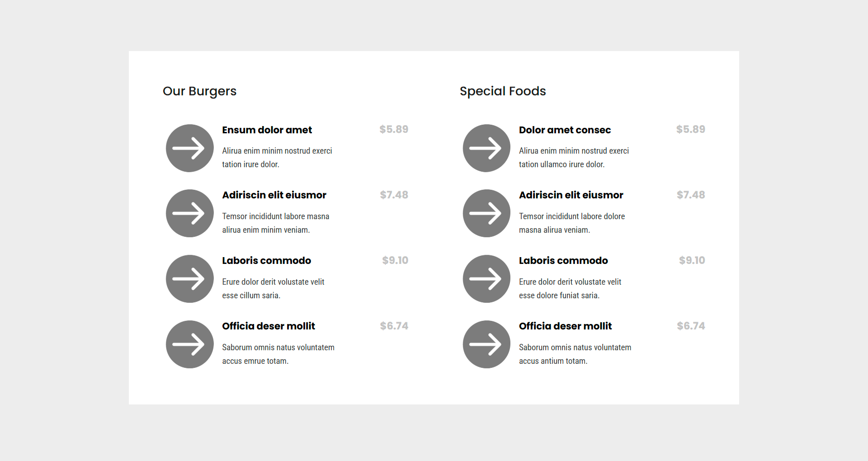Screen dimensions: 868x461
Task: Click the Our Burgers section heading
Action: pyautogui.click(x=199, y=91)
